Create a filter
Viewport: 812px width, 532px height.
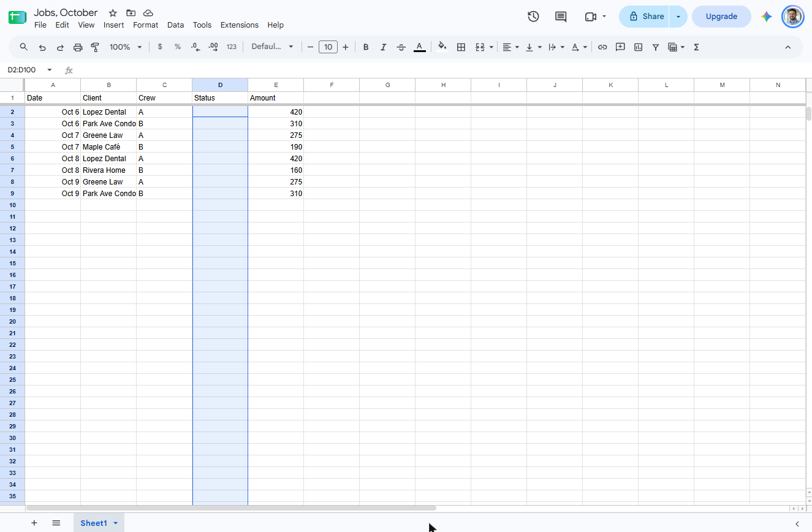click(656, 47)
